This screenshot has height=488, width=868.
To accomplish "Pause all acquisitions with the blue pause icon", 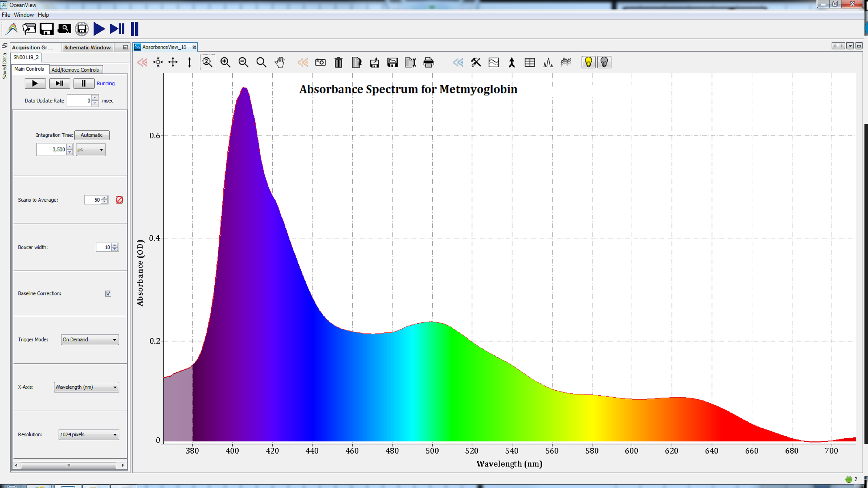I will coord(135,29).
